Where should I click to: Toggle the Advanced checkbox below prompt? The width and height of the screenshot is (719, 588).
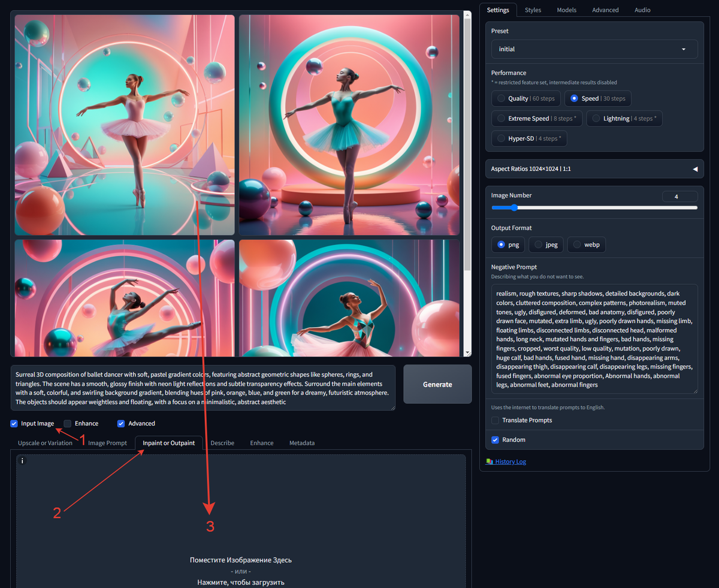click(121, 424)
